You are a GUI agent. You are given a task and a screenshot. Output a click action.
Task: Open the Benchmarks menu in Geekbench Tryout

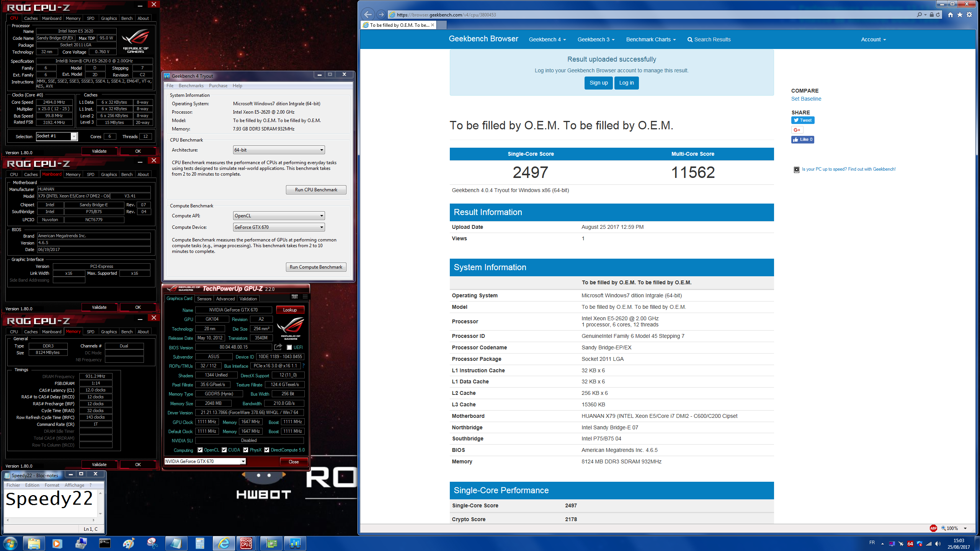point(191,86)
